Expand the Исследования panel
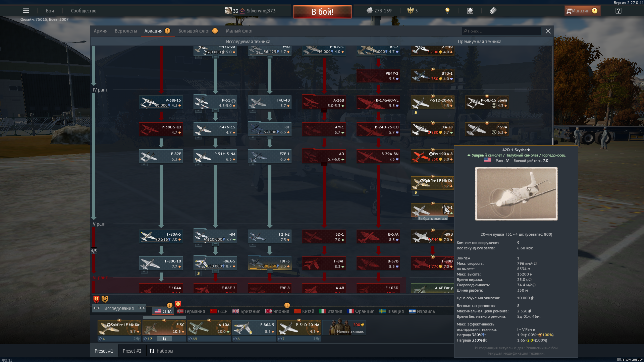644x362 pixels. (119, 308)
